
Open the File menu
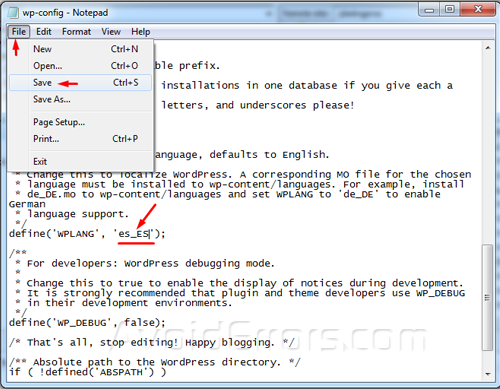(x=19, y=32)
